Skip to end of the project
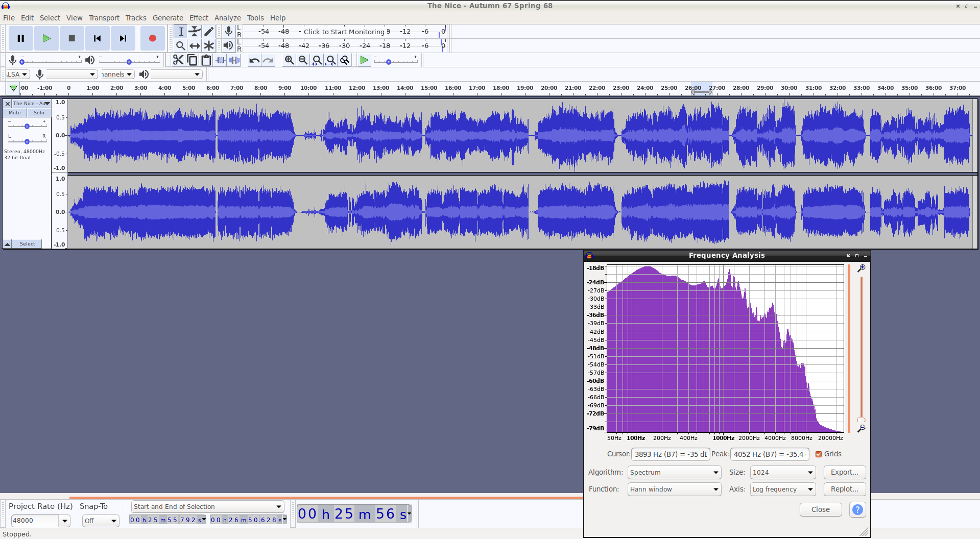980x539 pixels. (123, 38)
